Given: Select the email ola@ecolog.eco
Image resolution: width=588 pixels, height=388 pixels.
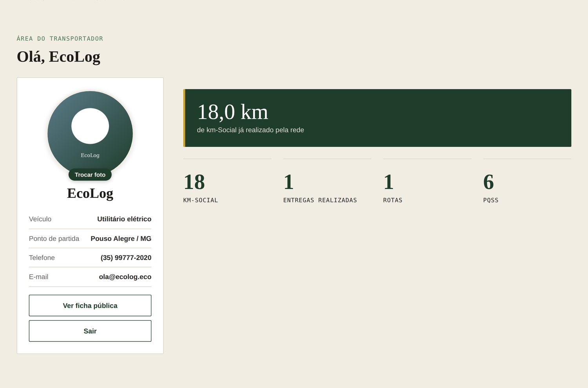Looking at the screenshot, I should click(125, 277).
